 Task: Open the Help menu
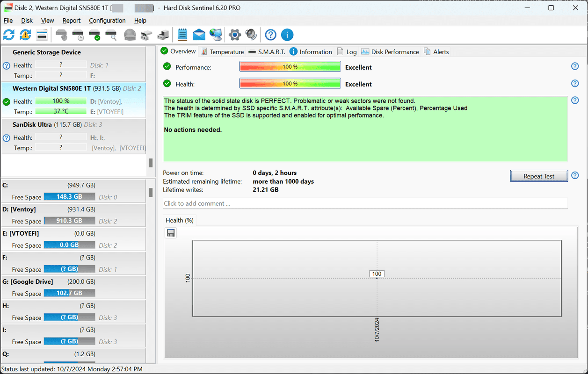tap(140, 21)
